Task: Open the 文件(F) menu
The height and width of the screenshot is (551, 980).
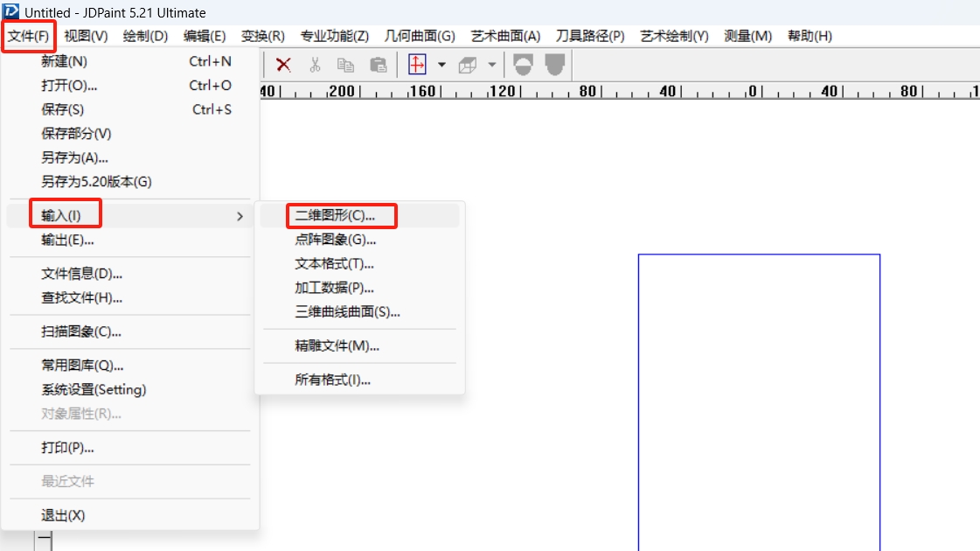Action: [x=28, y=36]
